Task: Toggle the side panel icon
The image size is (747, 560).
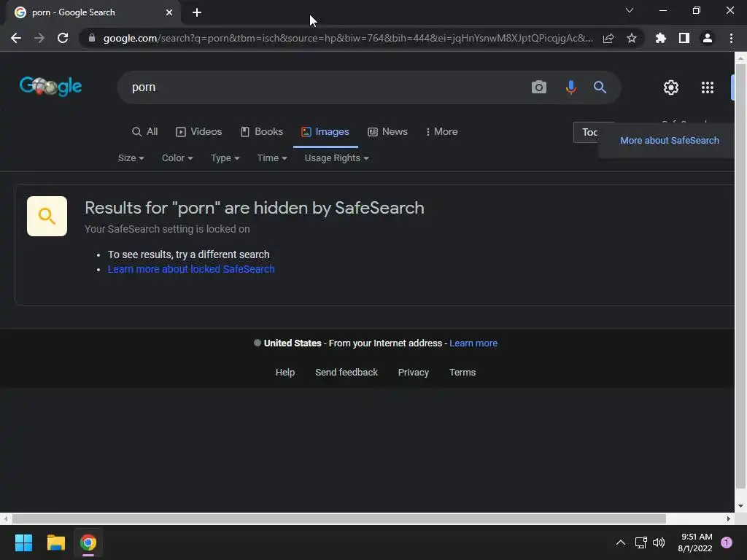Action: coord(684,38)
